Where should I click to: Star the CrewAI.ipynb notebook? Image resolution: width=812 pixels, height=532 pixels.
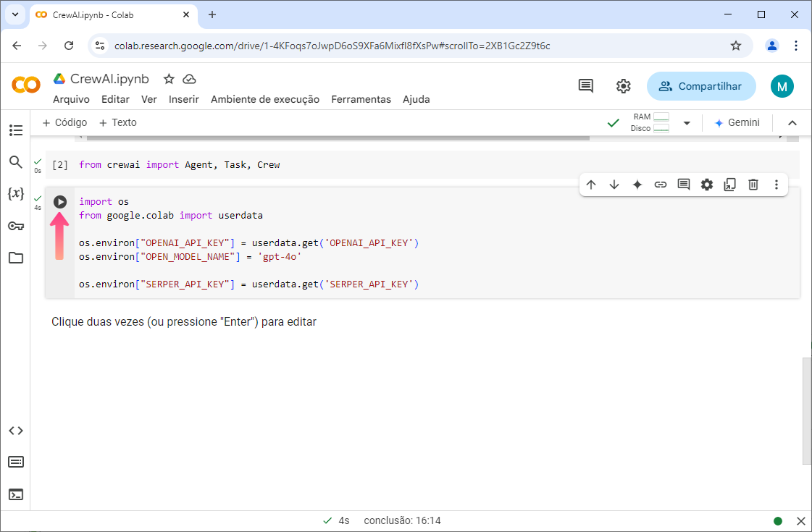point(169,79)
